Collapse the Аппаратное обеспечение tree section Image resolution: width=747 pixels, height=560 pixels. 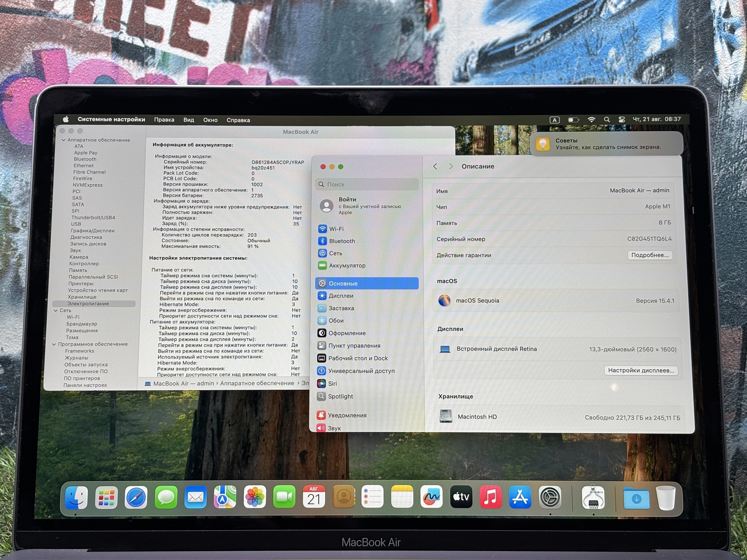(x=63, y=140)
